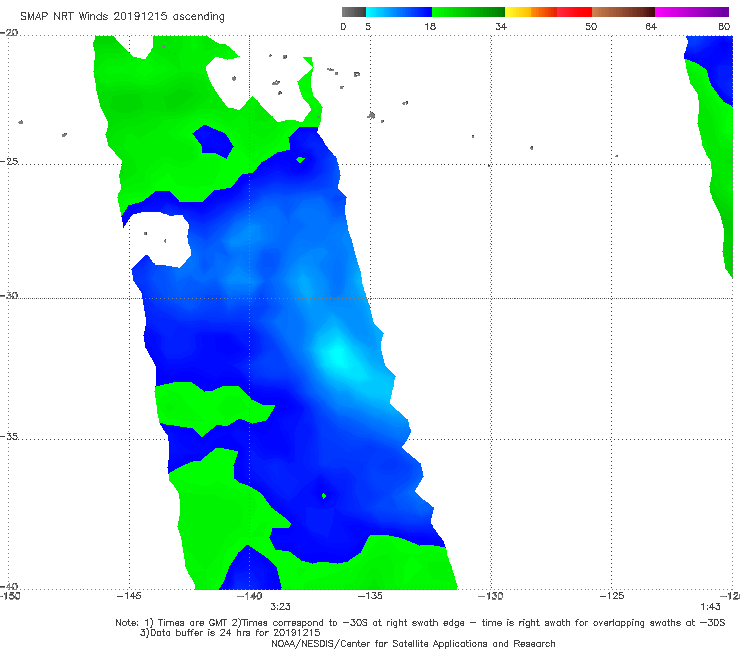Click the longitude label '-135'

pyautogui.click(x=370, y=596)
